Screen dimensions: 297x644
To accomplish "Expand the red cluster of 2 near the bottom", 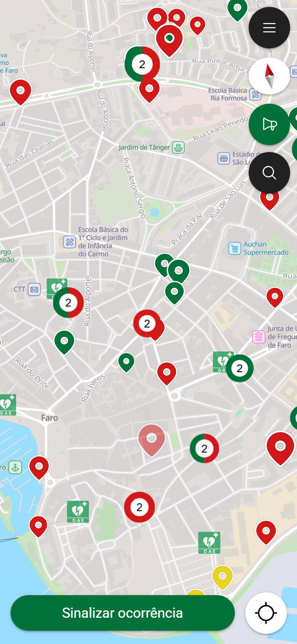I will pos(140,507).
